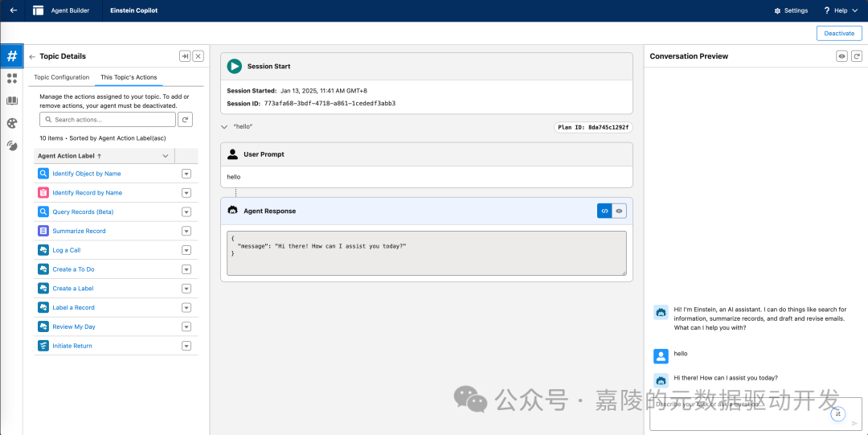868x435 pixels.
Task: Open Label a Record action
Action: 74,307
